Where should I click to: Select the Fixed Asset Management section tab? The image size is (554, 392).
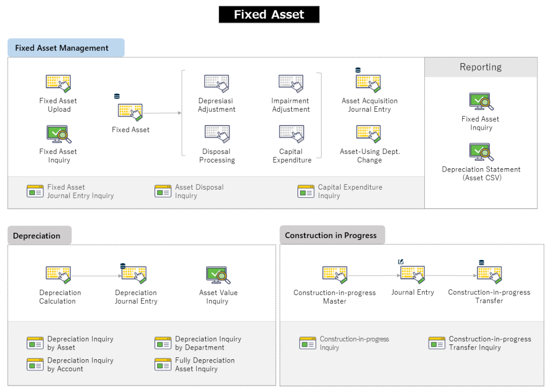(x=66, y=48)
